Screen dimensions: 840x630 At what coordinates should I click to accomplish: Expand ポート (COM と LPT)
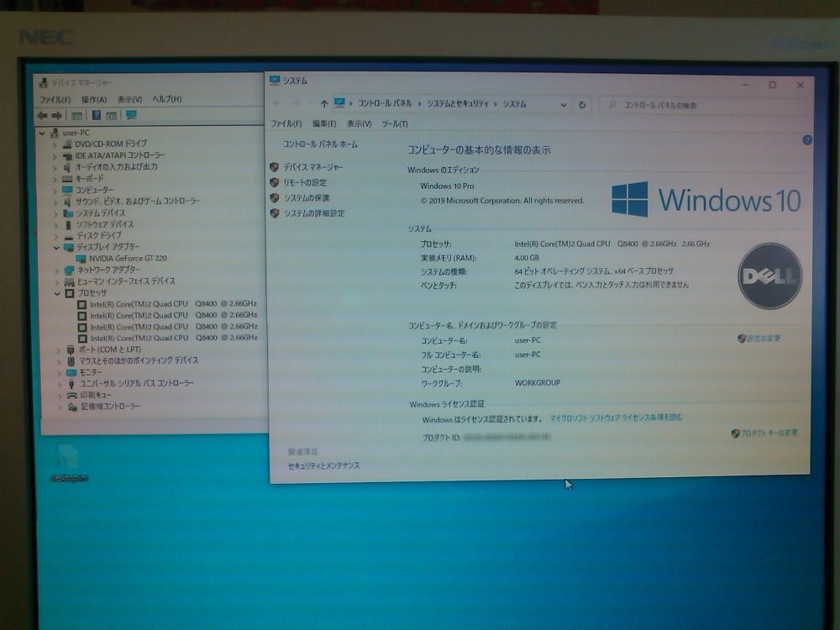pyautogui.click(x=59, y=349)
